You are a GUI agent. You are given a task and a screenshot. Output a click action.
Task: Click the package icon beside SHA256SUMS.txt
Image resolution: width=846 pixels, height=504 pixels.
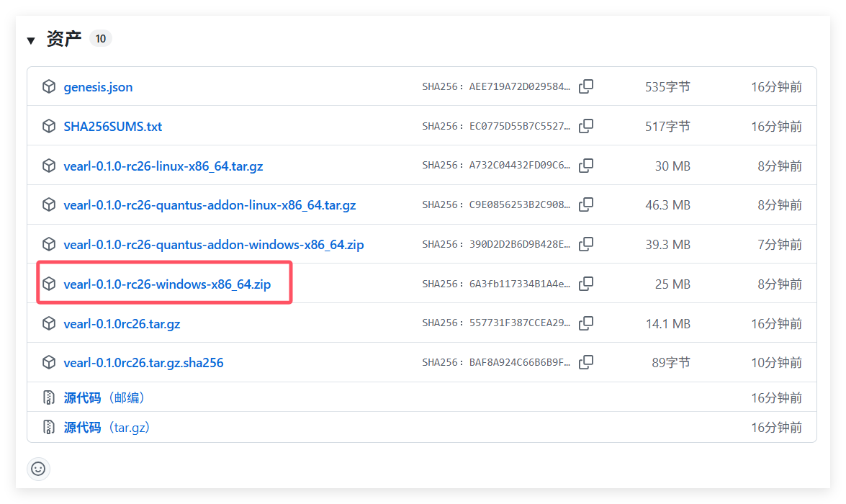49,126
